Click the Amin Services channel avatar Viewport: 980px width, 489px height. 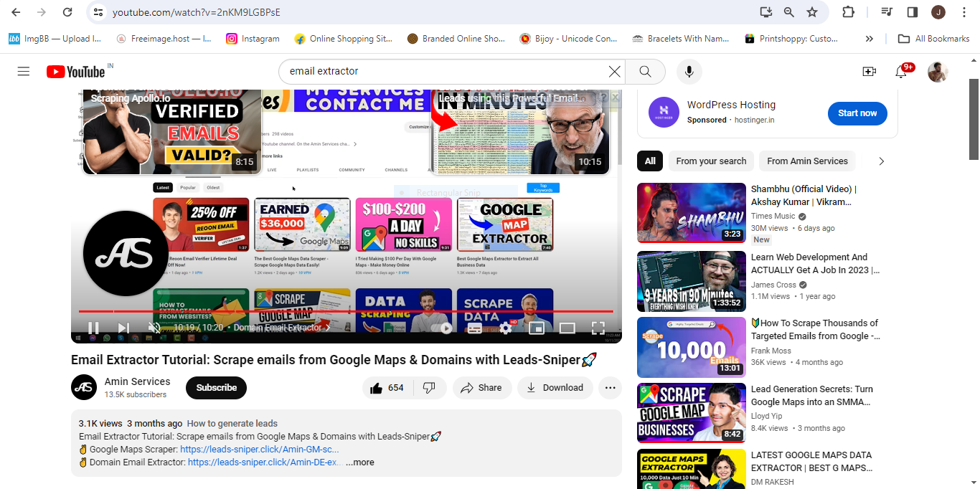(x=84, y=387)
